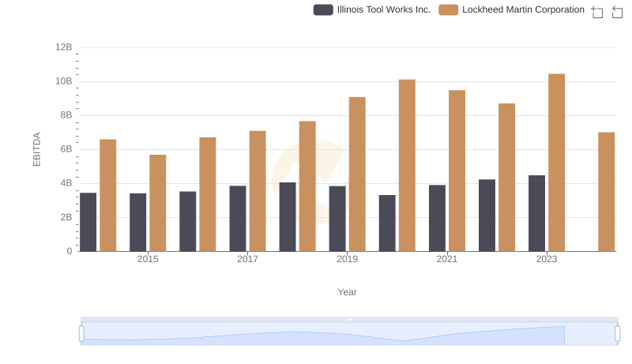Click the Illinois Tool Works bar for 2023

click(x=537, y=213)
